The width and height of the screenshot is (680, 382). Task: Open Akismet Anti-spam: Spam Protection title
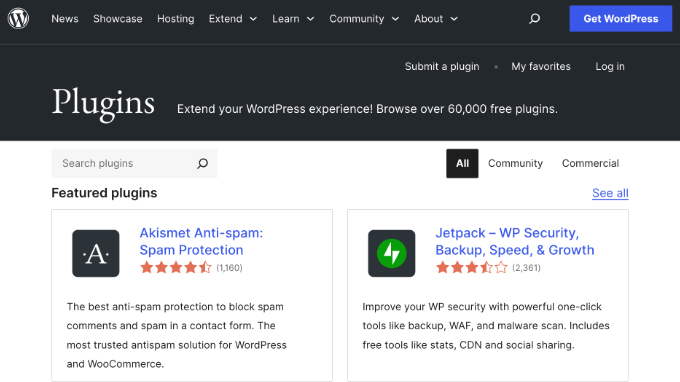pyautogui.click(x=201, y=241)
